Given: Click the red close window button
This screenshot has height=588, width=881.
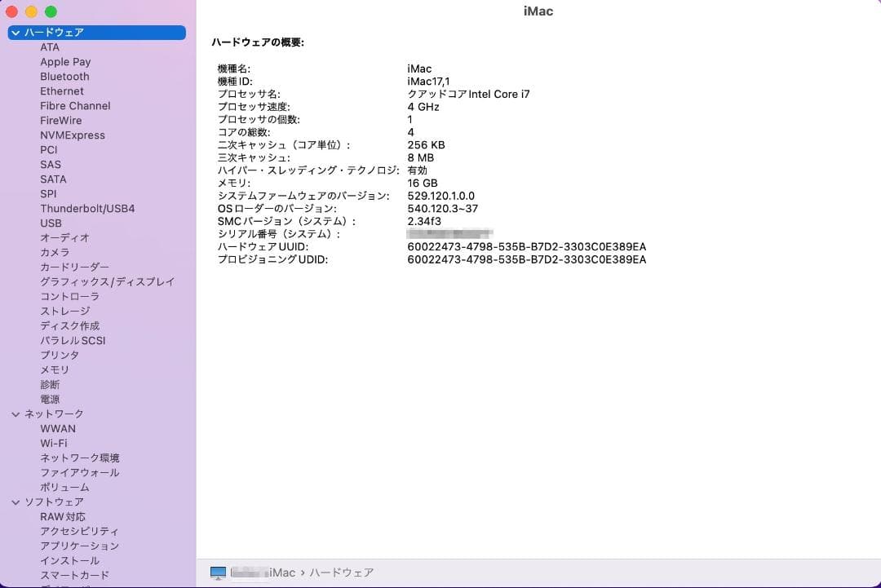Looking at the screenshot, I should (x=11, y=11).
